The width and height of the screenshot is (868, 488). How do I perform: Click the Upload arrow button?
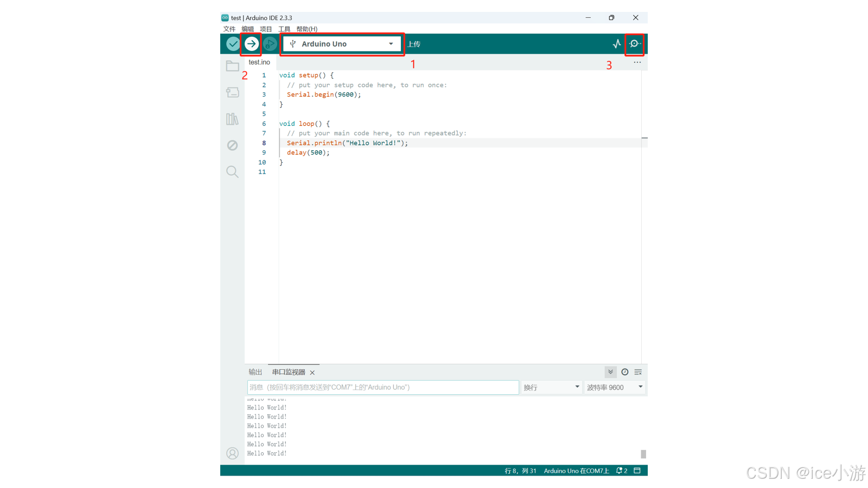(251, 44)
